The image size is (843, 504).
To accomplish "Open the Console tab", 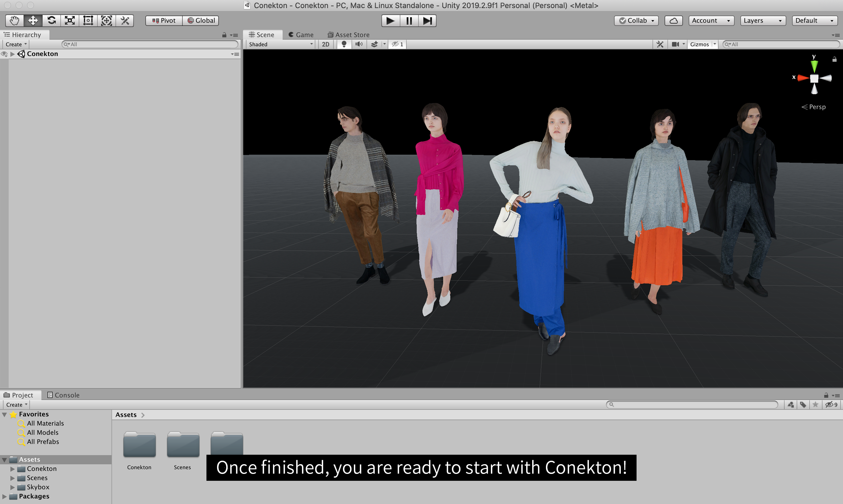I will [63, 395].
